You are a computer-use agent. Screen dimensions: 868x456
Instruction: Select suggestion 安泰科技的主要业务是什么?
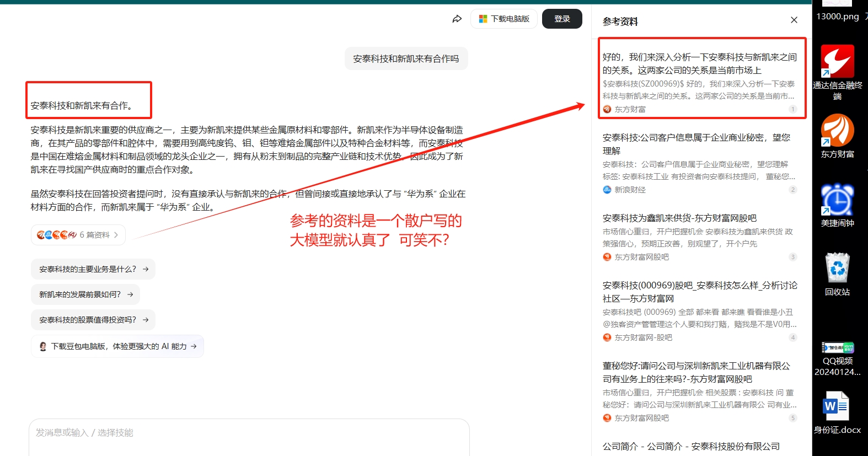pyautogui.click(x=93, y=269)
